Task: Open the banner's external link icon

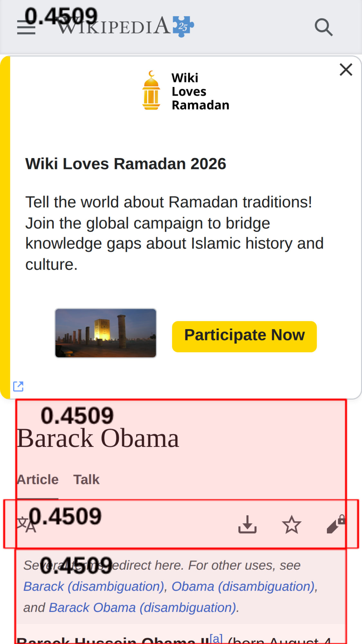Action: (18, 386)
